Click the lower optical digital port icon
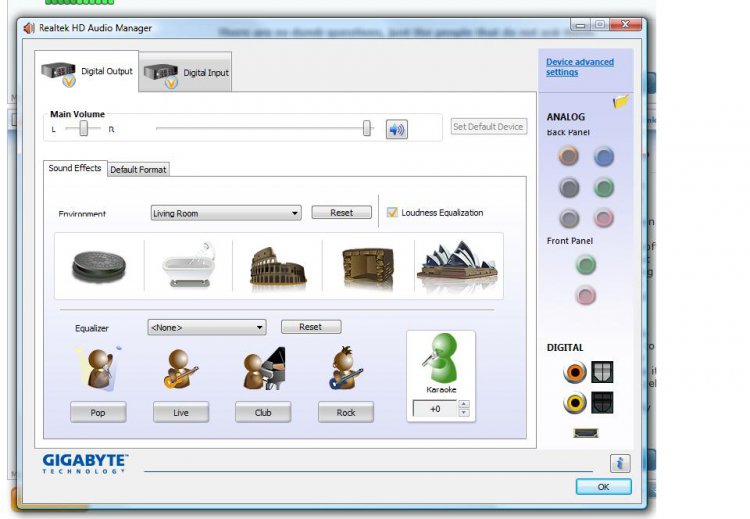This screenshot has width=750, height=519. (602, 403)
